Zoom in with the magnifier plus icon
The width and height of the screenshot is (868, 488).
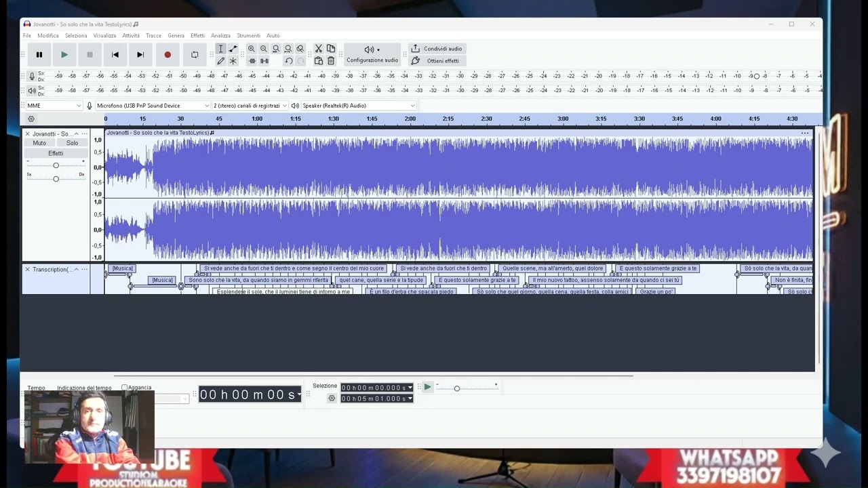pyautogui.click(x=252, y=49)
